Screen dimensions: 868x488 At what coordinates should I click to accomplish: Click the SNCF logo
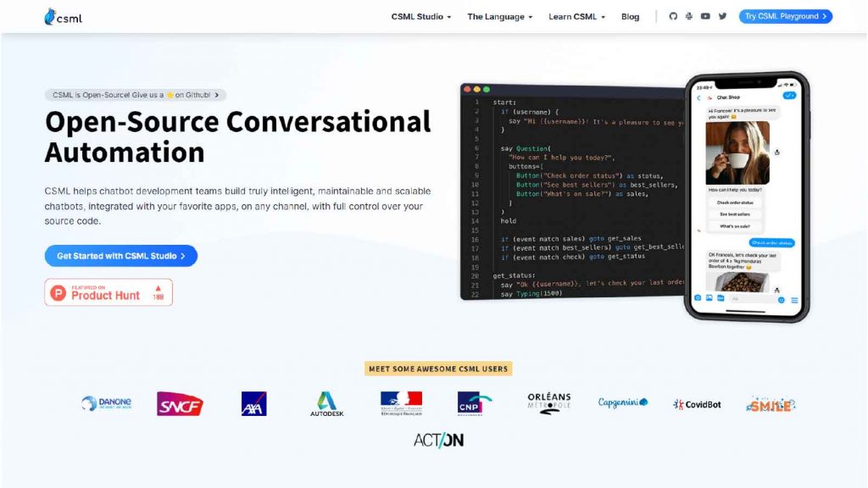pos(180,404)
